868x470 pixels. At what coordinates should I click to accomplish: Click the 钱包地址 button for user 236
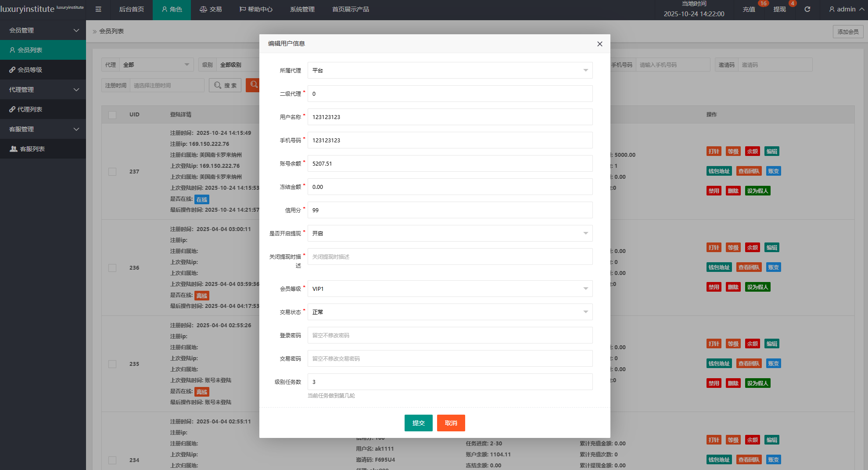coord(719,268)
